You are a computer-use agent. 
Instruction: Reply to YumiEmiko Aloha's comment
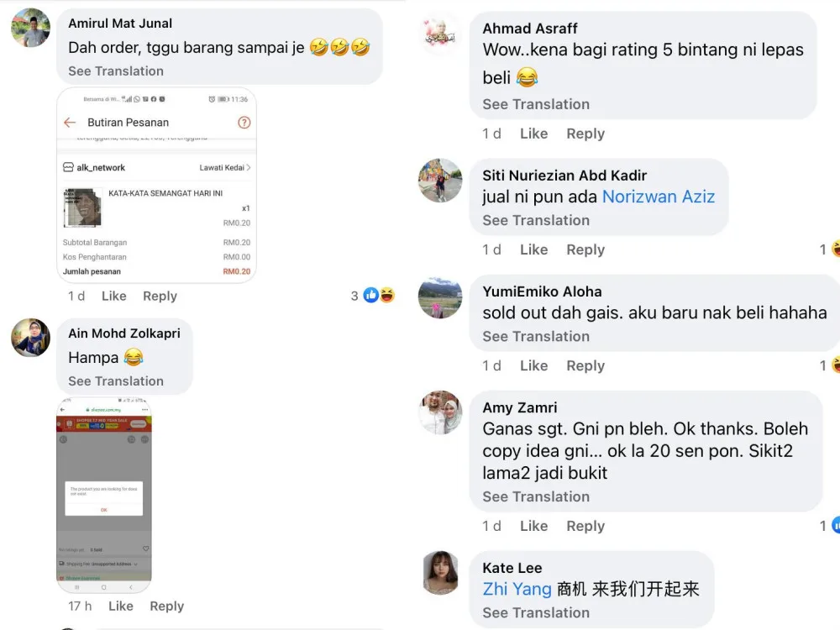coord(585,366)
